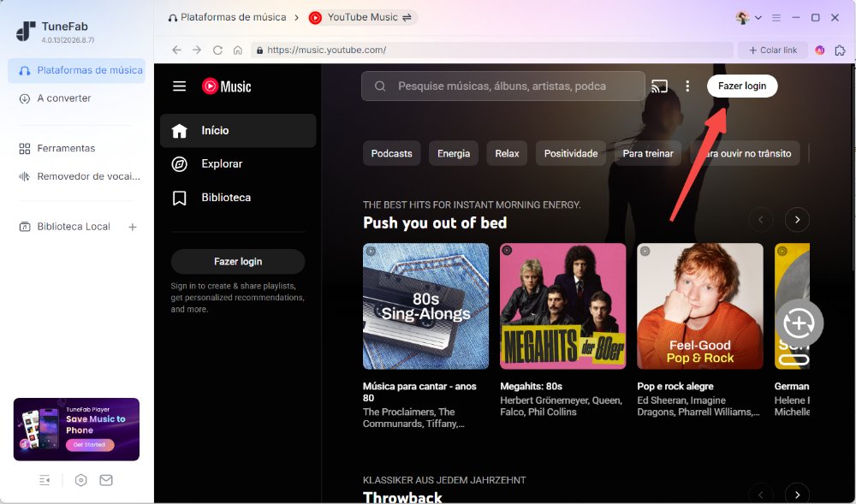
Task: Click the YouTube Music logo
Action: click(226, 86)
